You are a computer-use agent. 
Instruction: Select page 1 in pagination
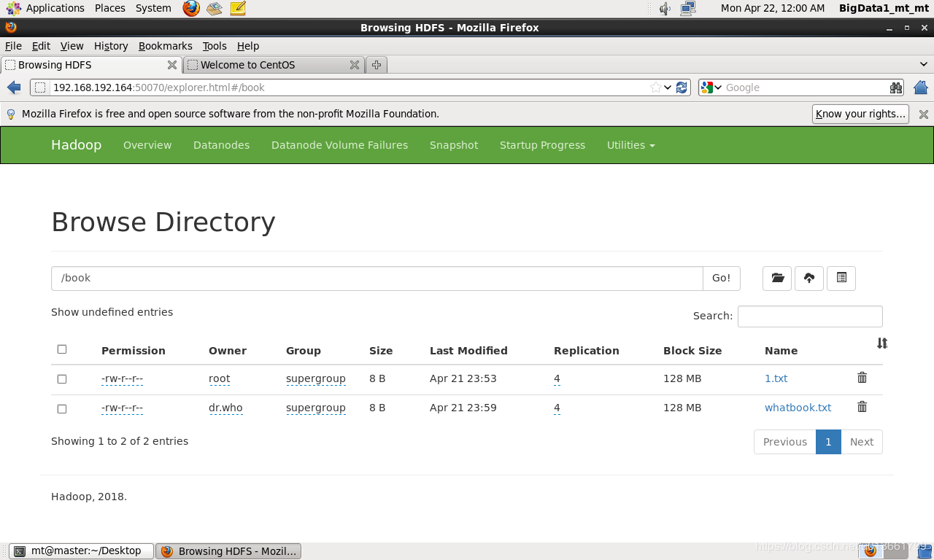pos(828,442)
